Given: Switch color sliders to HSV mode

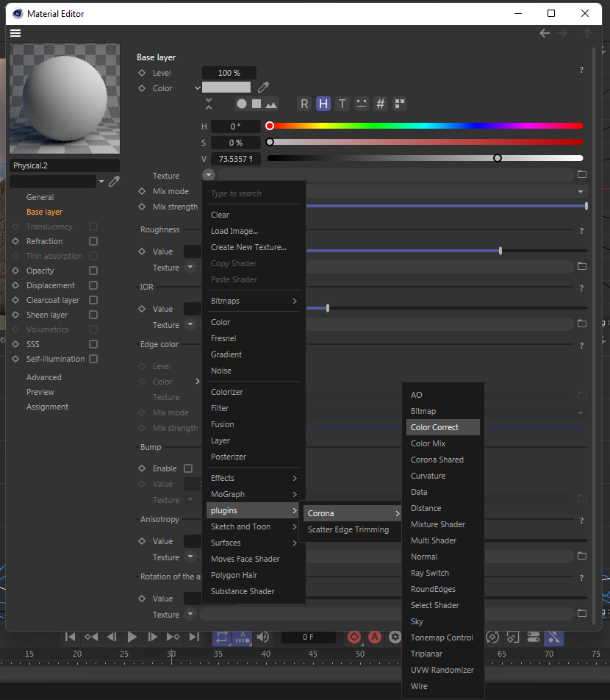Looking at the screenshot, I should click(x=323, y=104).
